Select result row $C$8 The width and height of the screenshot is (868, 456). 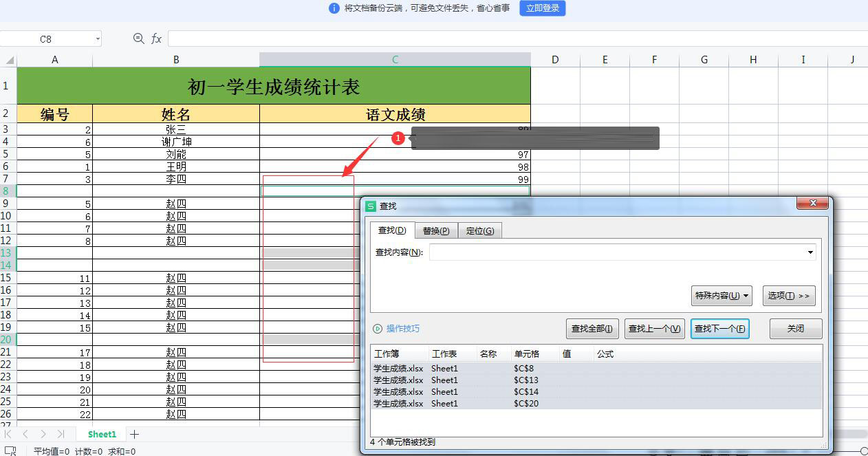point(596,368)
